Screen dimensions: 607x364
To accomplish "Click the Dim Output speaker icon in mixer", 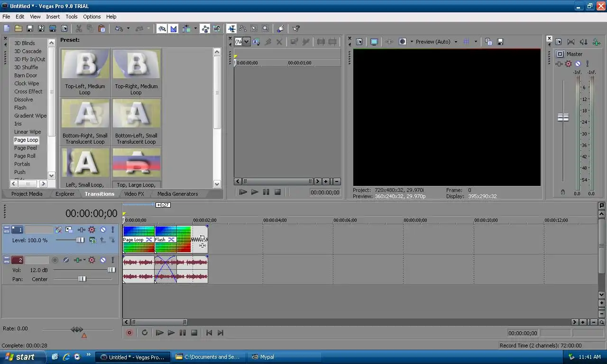I will (584, 42).
